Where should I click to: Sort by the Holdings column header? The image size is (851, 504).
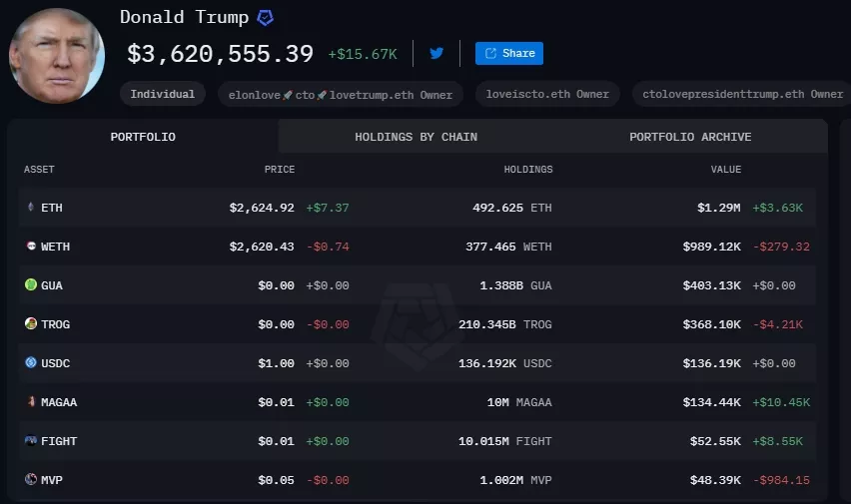pyautogui.click(x=527, y=170)
